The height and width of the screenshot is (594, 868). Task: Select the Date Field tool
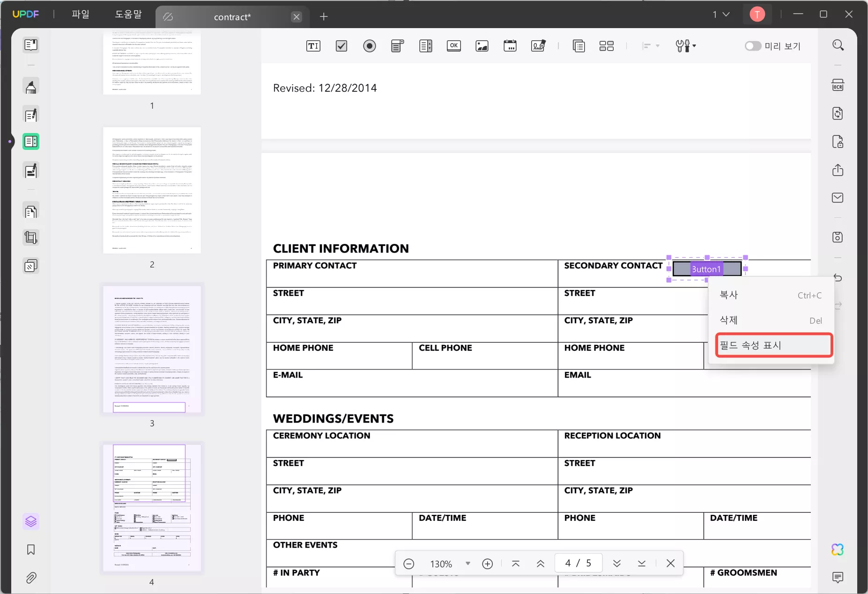click(510, 46)
